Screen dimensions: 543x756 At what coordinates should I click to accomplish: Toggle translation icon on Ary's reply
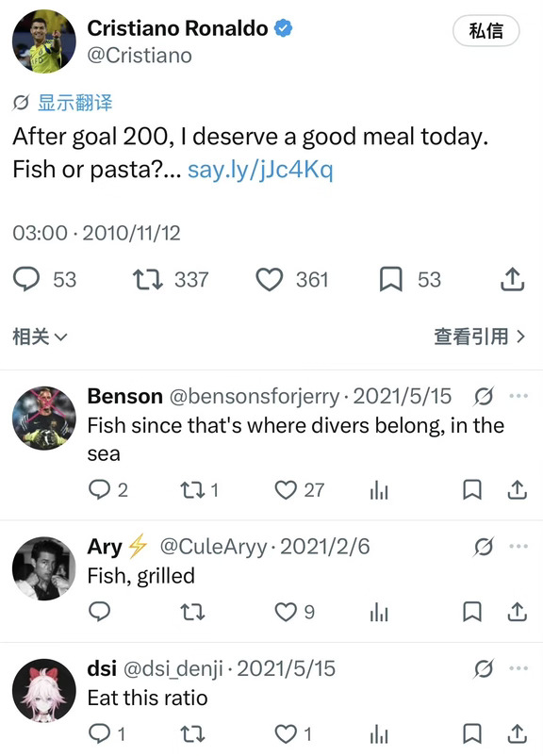tap(484, 547)
